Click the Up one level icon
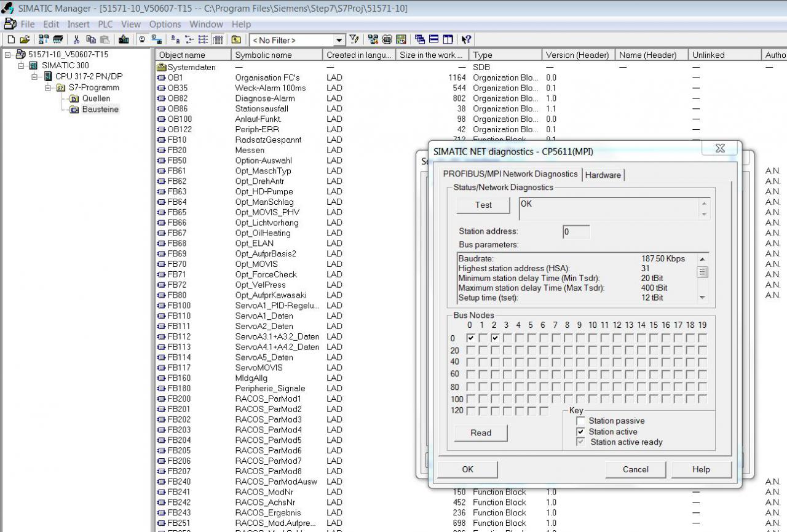Image resolution: width=787 pixels, height=532 pixels. 236,40
